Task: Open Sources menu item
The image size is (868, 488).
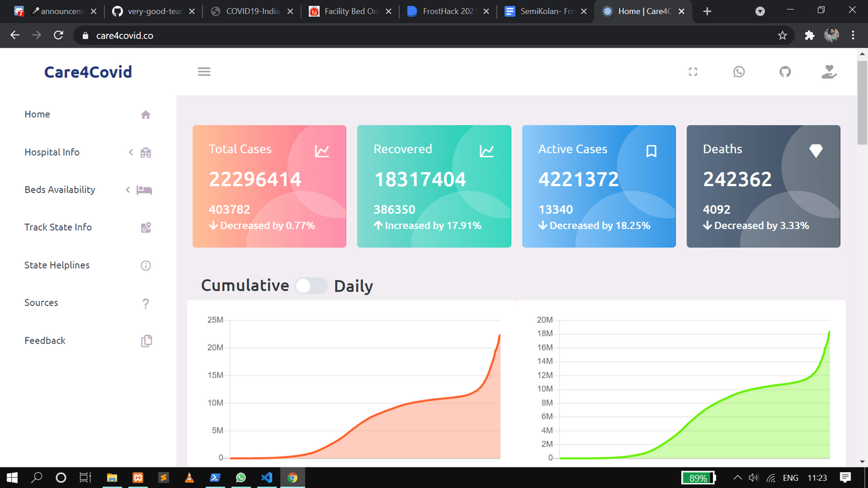Action: (x=41, y=303)
